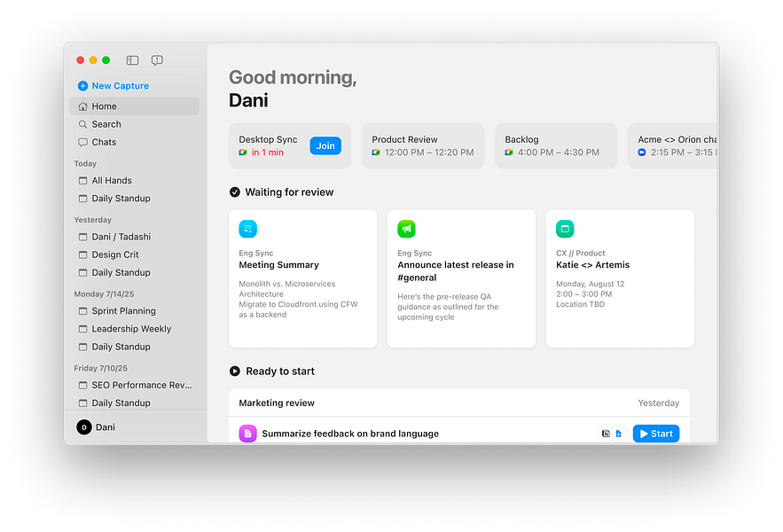The width and height of the screenshot is (783, 532).
Task: Click the teal calendar event icon
Action: click(565, 229)
